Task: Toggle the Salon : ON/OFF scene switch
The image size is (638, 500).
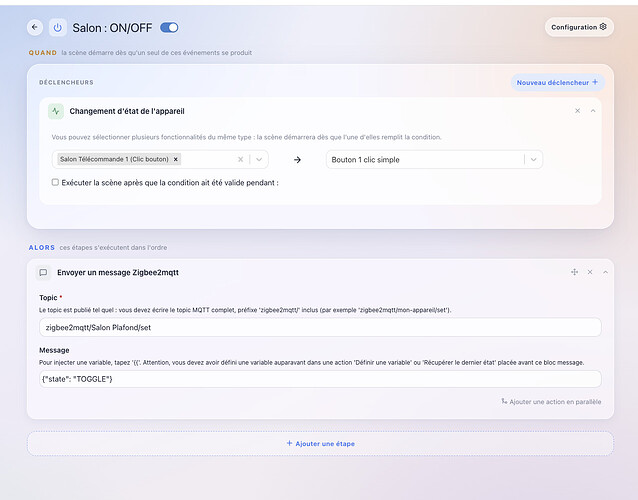Action: (x=169, y=28)
